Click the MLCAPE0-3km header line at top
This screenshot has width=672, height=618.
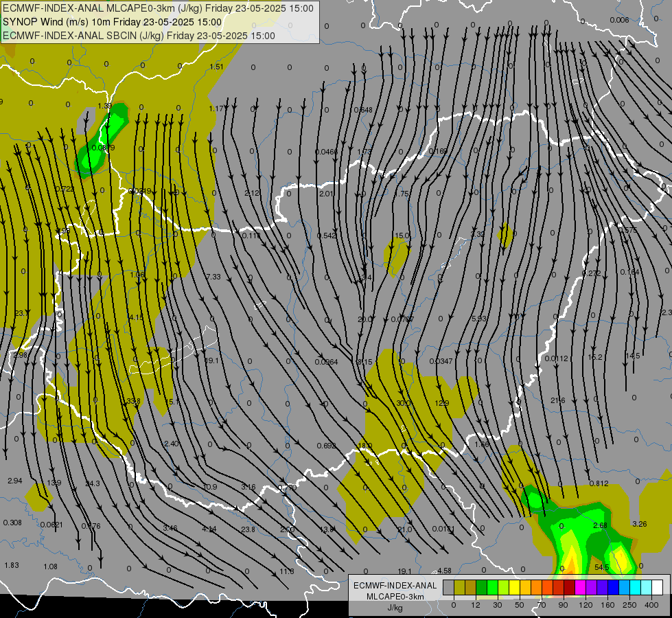158,8
